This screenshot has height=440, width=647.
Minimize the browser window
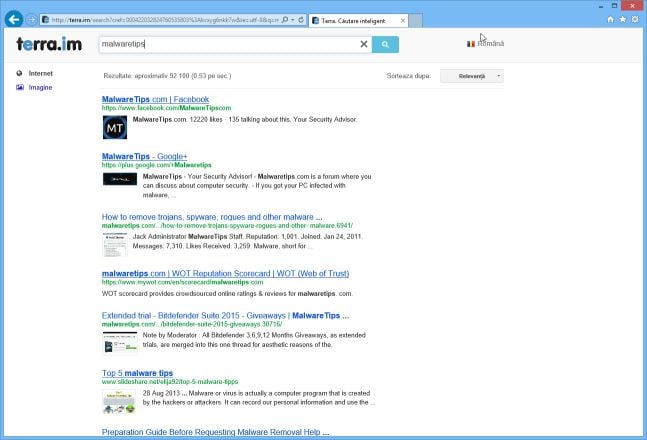pos(601,6)
